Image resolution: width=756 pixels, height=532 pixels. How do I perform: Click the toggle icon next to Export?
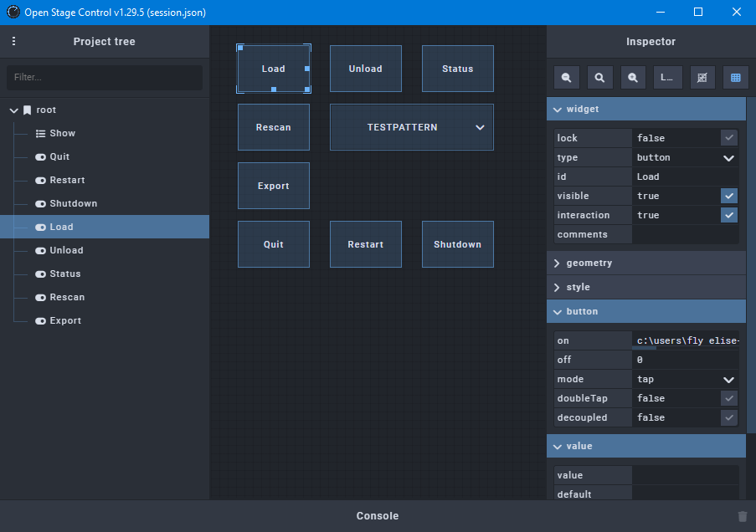40,321
